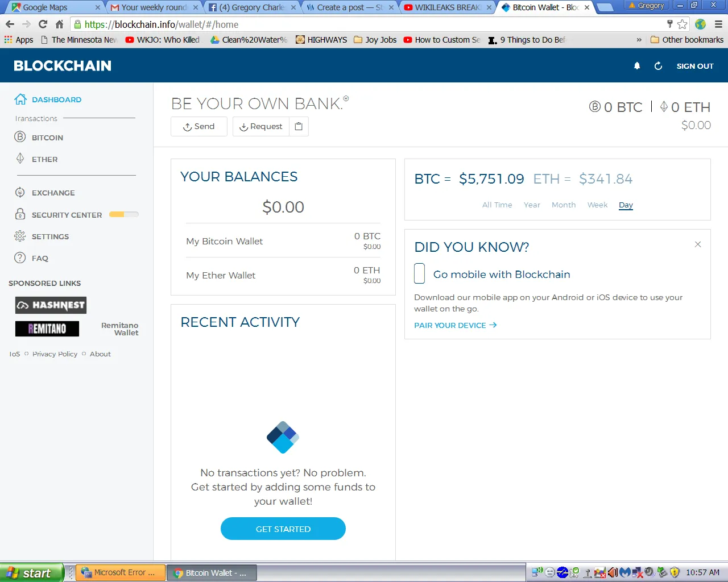Switch to the Gmail weekly roundup tab

154,7
